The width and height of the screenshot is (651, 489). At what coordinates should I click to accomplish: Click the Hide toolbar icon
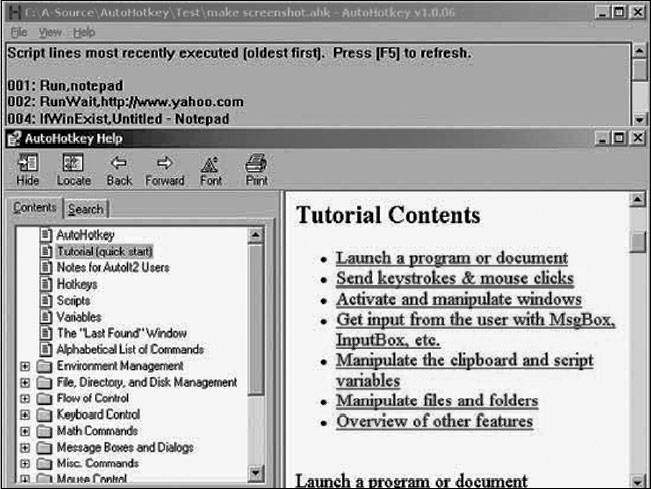(x=28, y=165)
